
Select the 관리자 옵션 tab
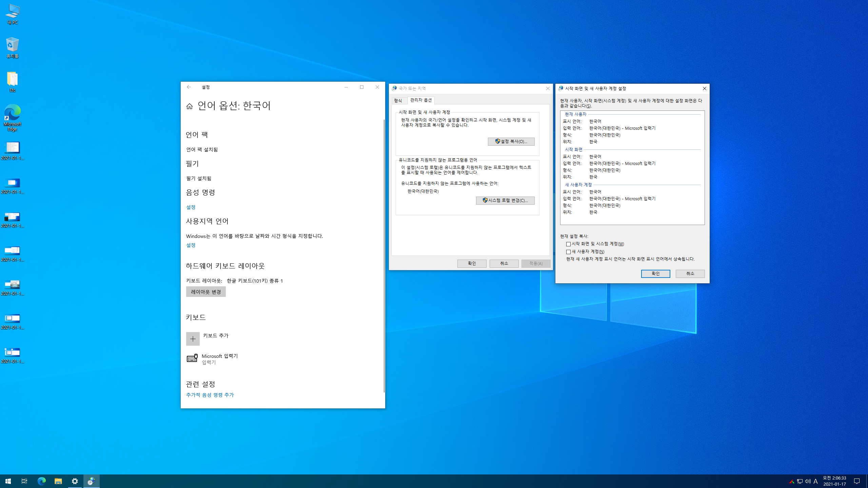[x=421, y=100]
